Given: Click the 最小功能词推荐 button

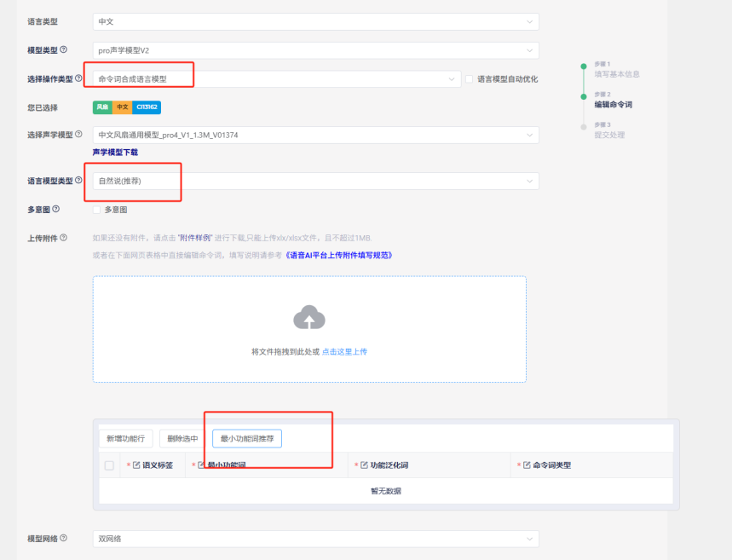Looking at the screenshot, I should point(247,439).
